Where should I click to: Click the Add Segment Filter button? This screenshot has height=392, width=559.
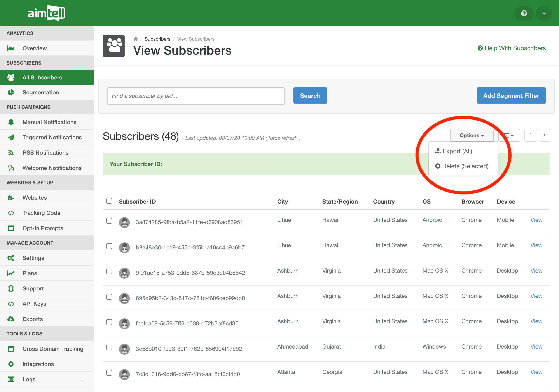tap(511, 96)
